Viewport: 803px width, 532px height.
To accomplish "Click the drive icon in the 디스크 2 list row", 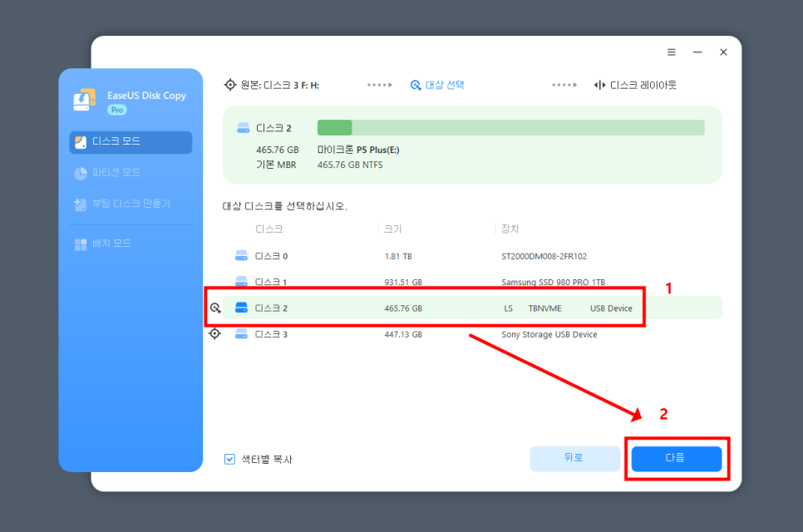I will point(241,308).
